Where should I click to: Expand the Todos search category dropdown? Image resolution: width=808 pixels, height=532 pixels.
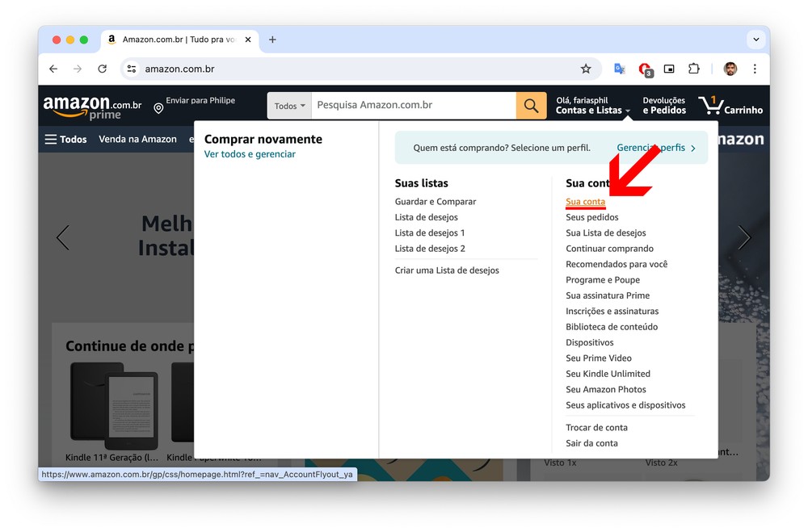coord(289,106)
